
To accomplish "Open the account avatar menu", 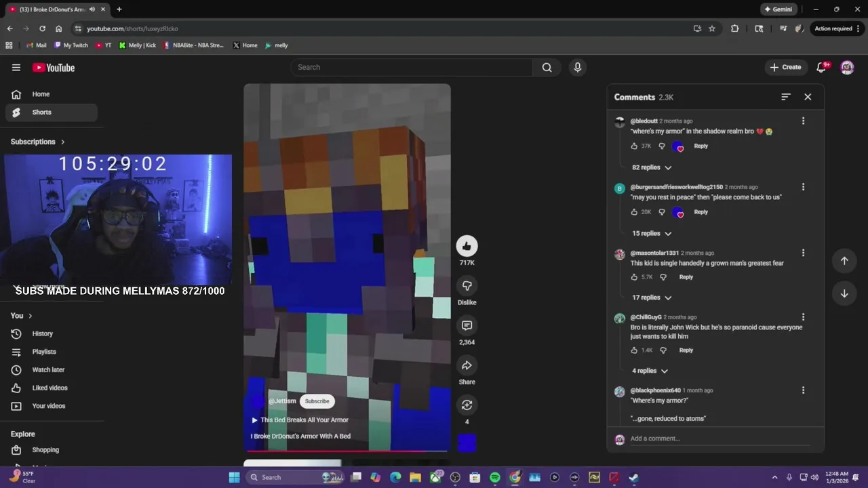I will click(847, 67).
